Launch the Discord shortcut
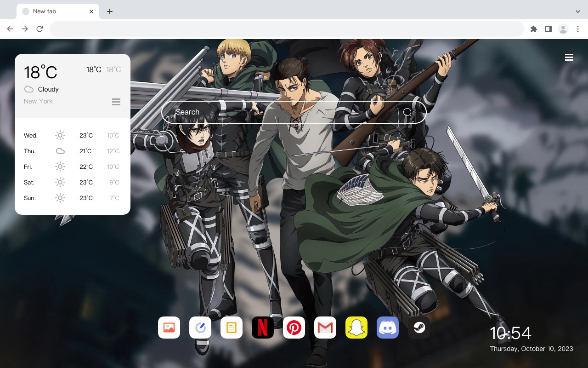Viewport: 588px width, 368px height. 388,328
